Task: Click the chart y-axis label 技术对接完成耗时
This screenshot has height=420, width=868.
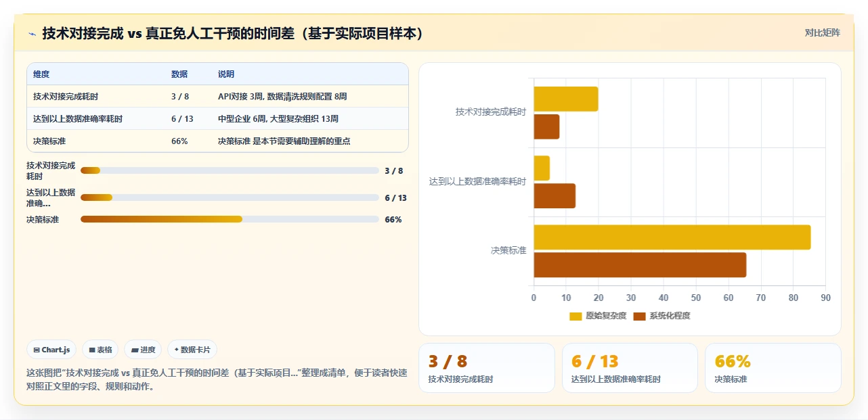Action: coord(491,112)
